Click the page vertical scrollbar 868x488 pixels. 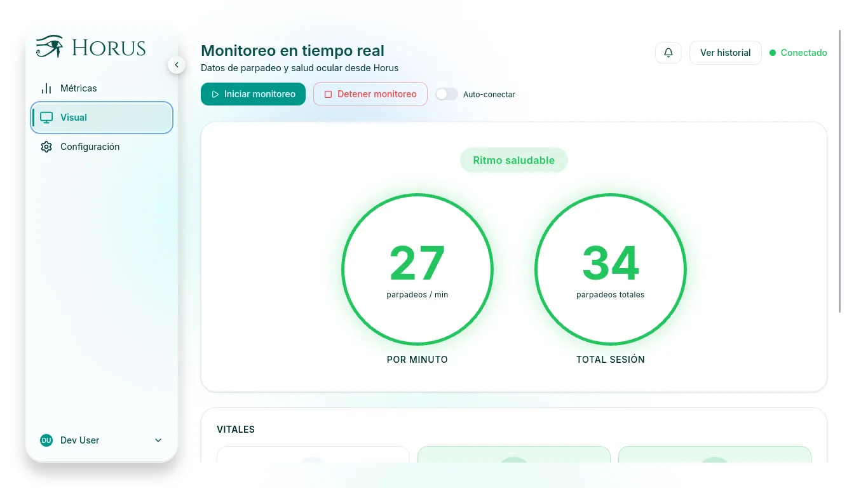point(840,171)
